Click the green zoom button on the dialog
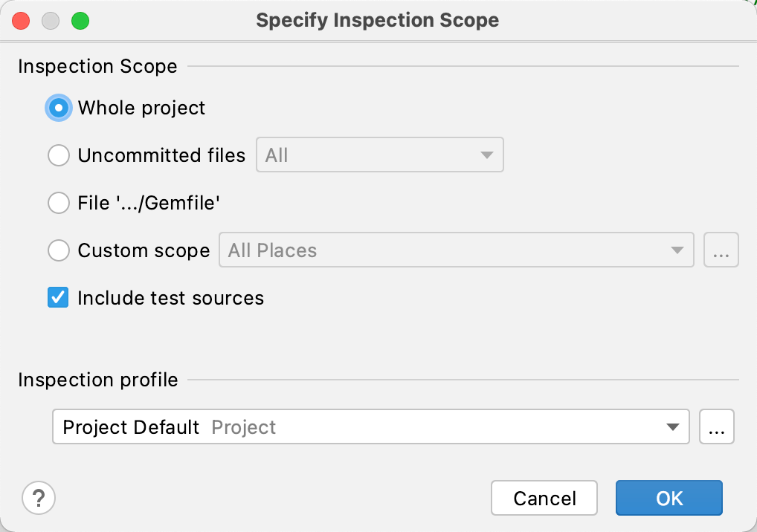This screenshot has width=757, height=532. (x=81, y=21)
